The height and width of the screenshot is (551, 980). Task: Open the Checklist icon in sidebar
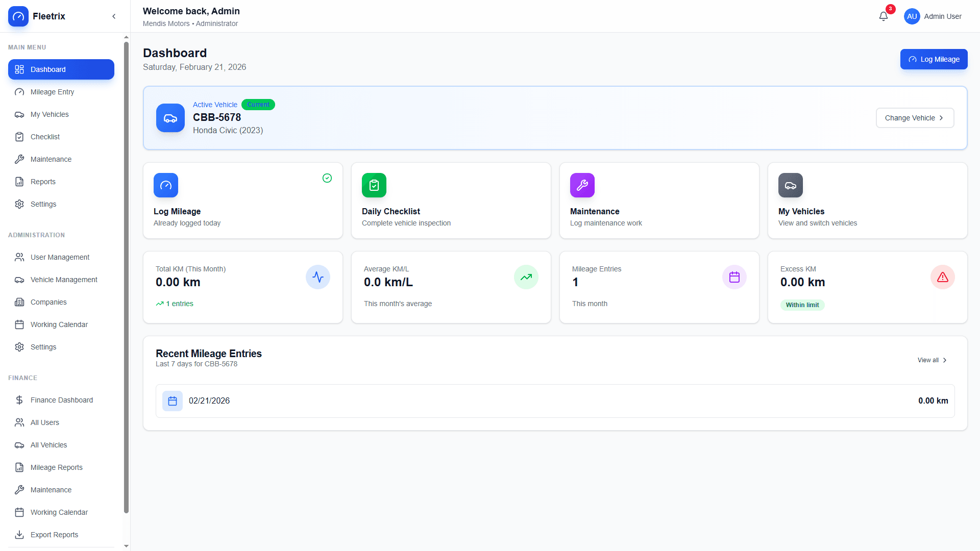coord(19,137)
